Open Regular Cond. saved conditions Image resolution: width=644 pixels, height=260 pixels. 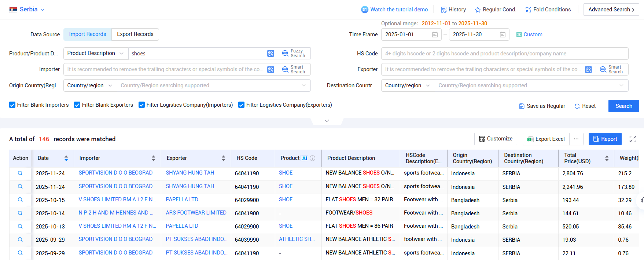pos(496,10)
